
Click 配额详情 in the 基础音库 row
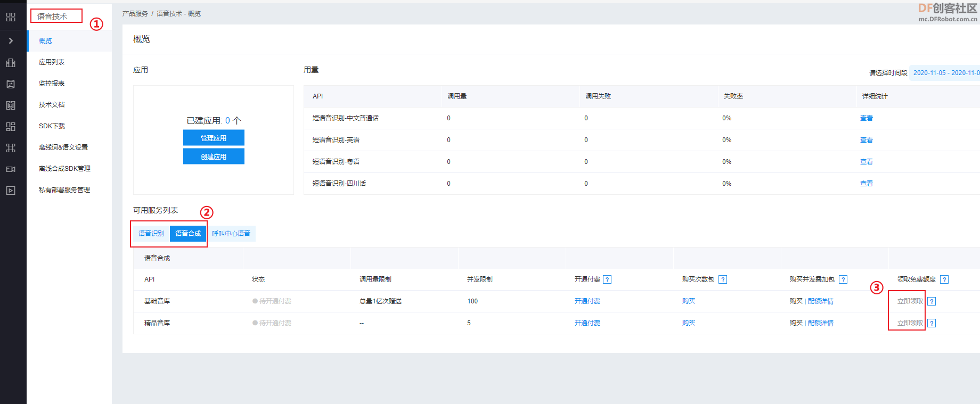click(821, 301)
